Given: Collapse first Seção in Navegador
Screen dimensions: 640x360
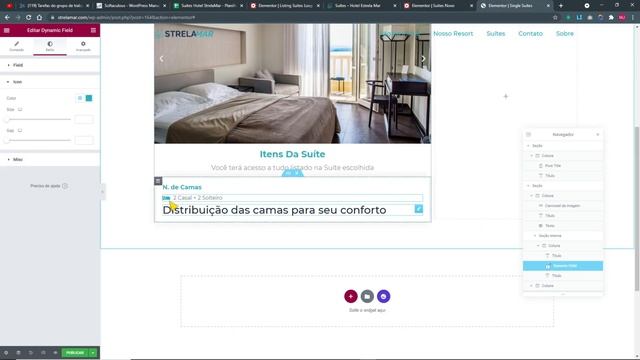Looking at the screenshot, I should pyautogui.click(x=528, y=146).
